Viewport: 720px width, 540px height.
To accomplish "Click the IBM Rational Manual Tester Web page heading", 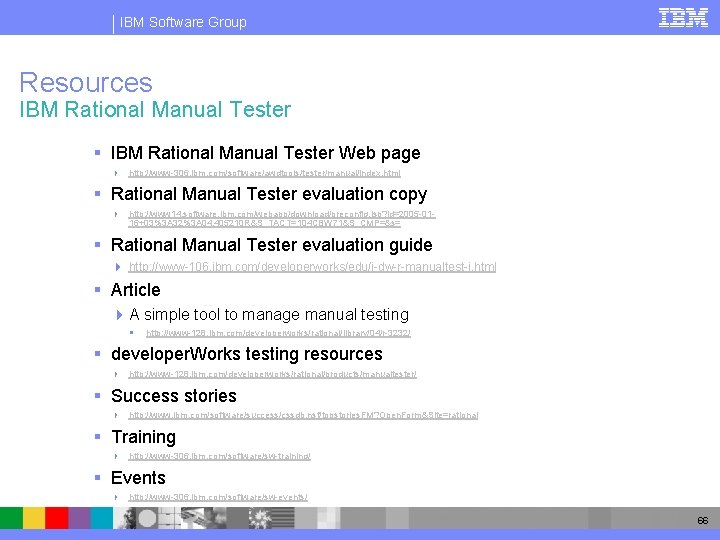I will 265,153.
